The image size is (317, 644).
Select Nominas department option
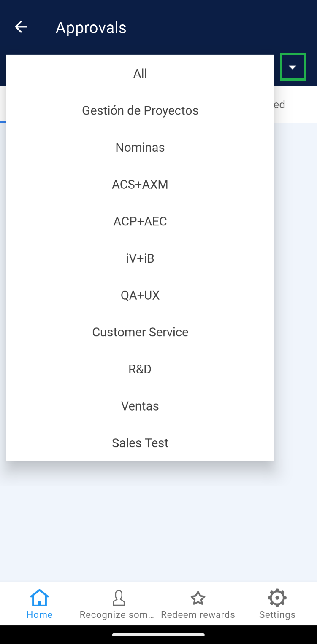click(x=140, y=148)
